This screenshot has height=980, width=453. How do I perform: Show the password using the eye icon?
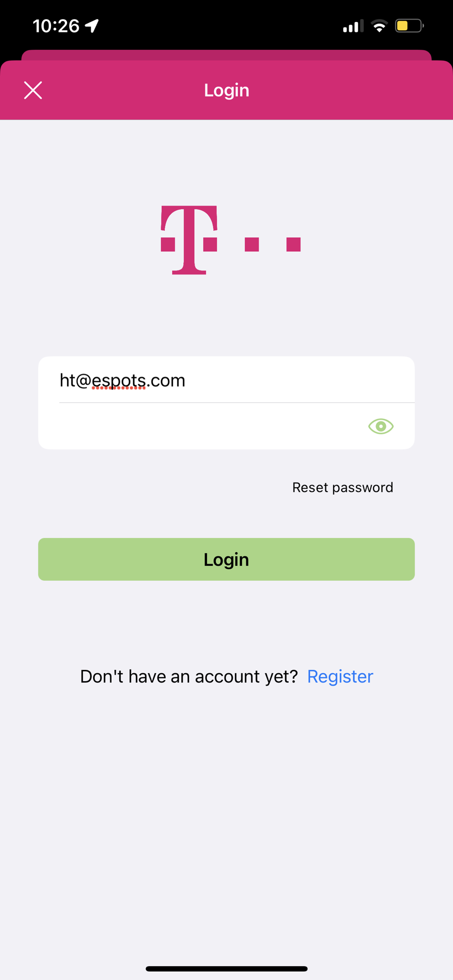tap(381, 426)
